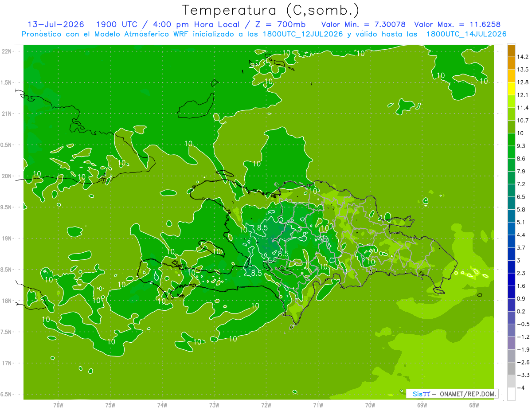The height and width of the screenshot is (411, 532).
Task: Select the "Z = 700mb" level text
Action: point(282,24)
